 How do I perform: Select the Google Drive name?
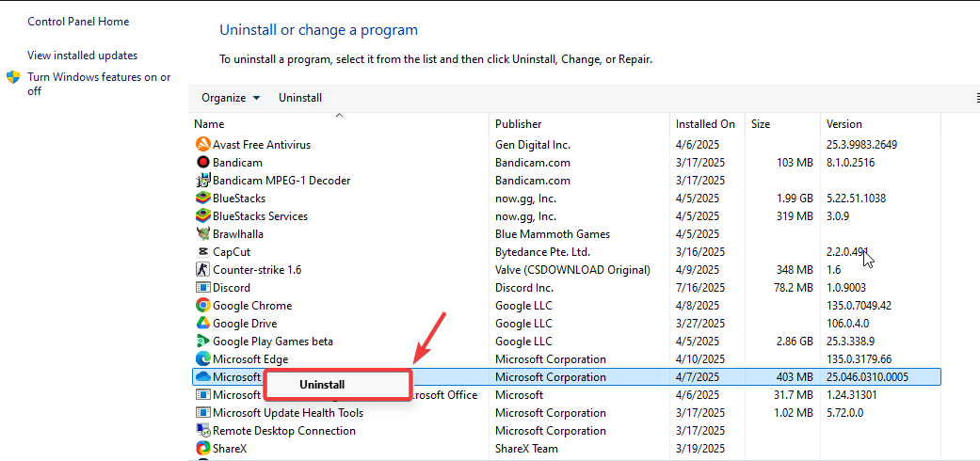(245, 324)
